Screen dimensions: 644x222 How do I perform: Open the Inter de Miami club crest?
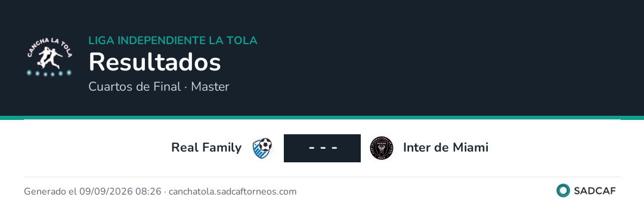[382, 148]
